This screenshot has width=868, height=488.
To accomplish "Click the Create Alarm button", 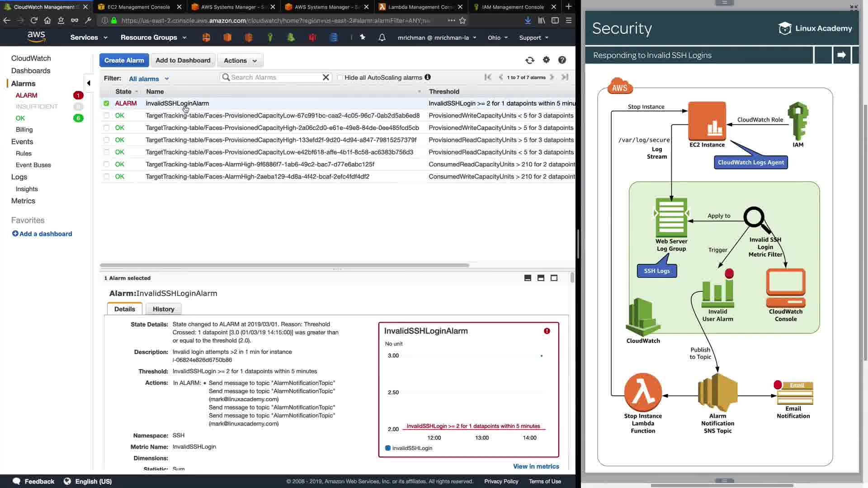I will tap(124, 61).
